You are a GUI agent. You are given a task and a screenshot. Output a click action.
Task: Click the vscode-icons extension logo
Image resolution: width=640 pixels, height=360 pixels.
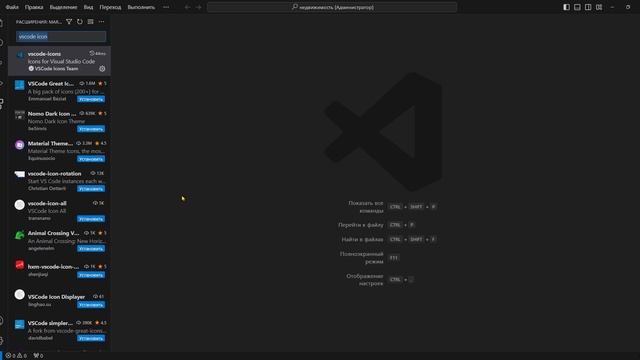coord(20,56)
